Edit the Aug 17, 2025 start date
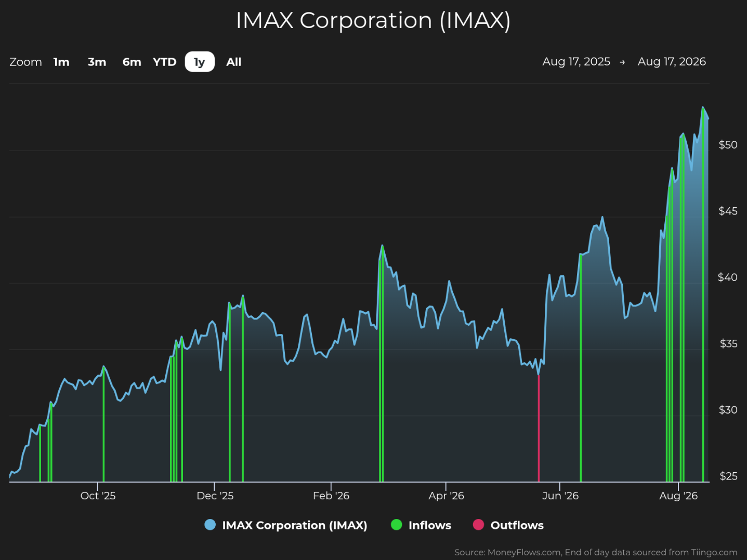Viewport: 747px width, 560px height. 576,61
